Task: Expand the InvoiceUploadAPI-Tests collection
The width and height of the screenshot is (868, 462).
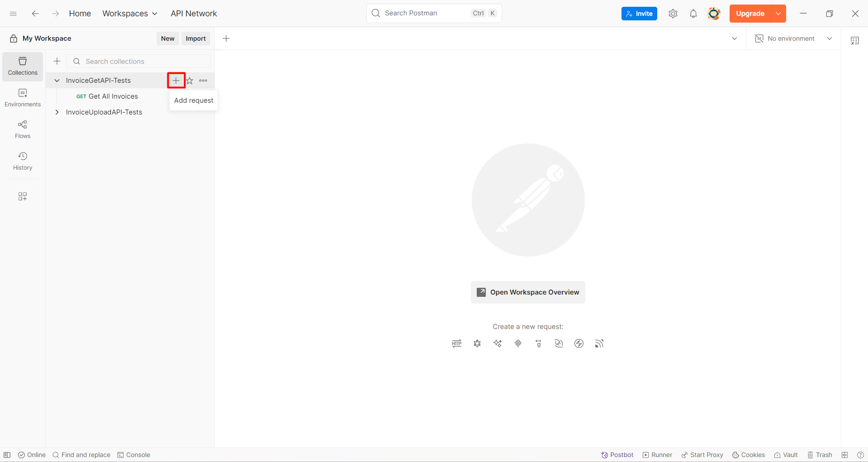Action: (57, 112)
